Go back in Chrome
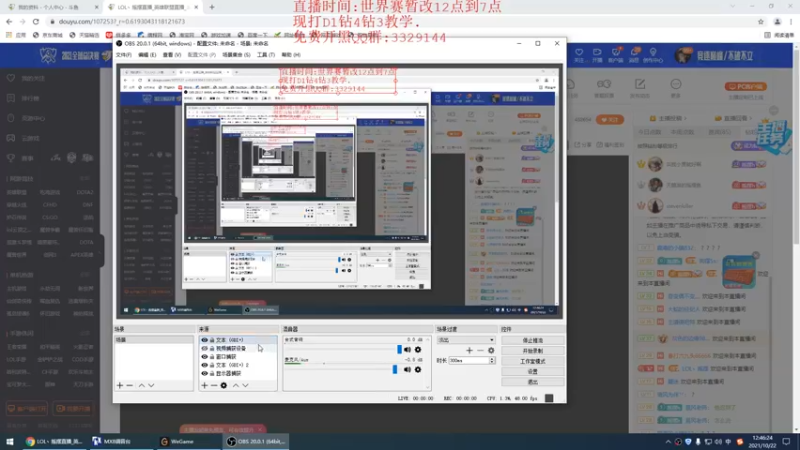800x450 pixels. coord(9,21)
